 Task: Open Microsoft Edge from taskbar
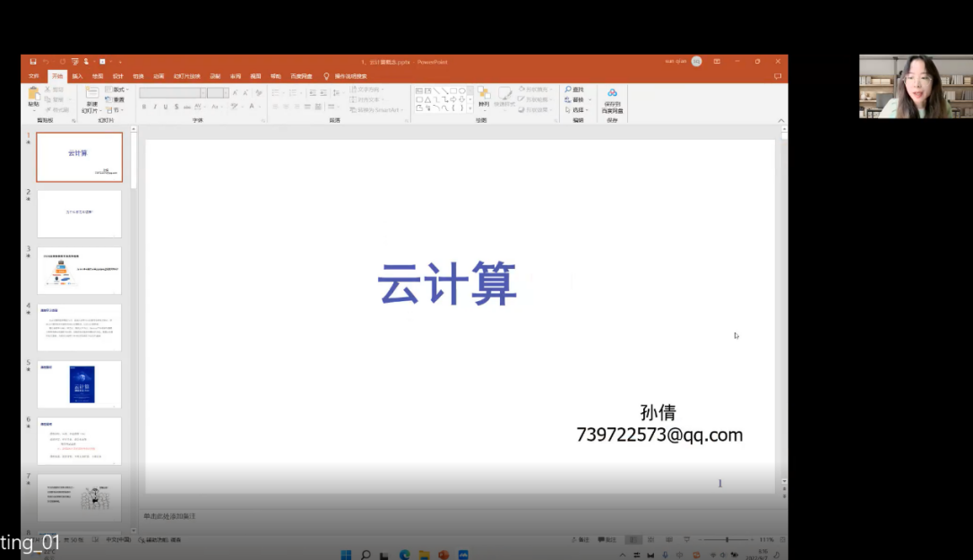click(x=405, y=555)
